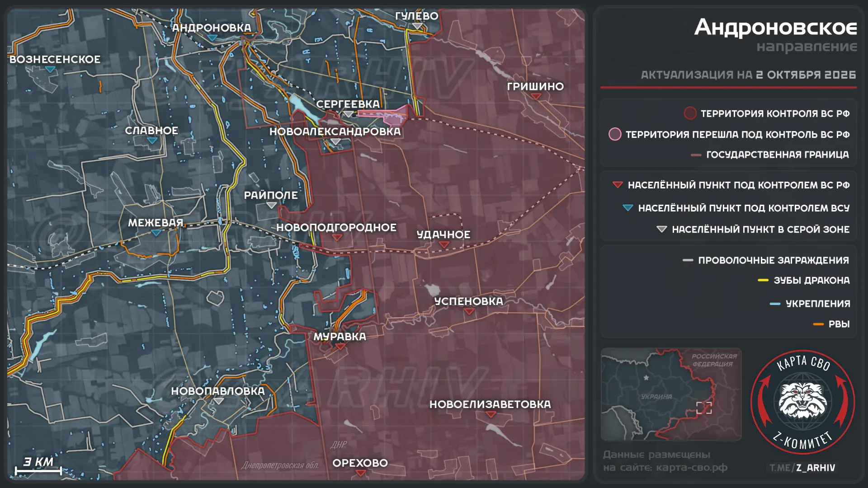Click the Вознесенское settlement triangle marker

50,70
